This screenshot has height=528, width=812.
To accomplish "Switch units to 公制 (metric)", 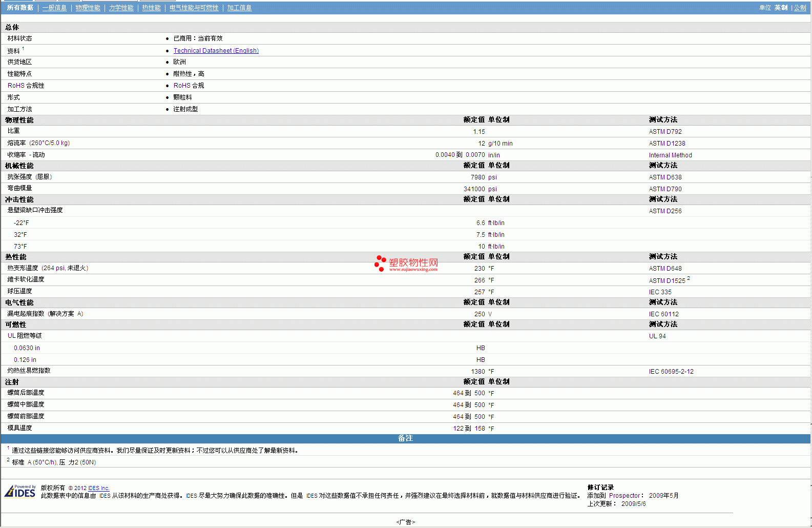I will coord(800,8).
